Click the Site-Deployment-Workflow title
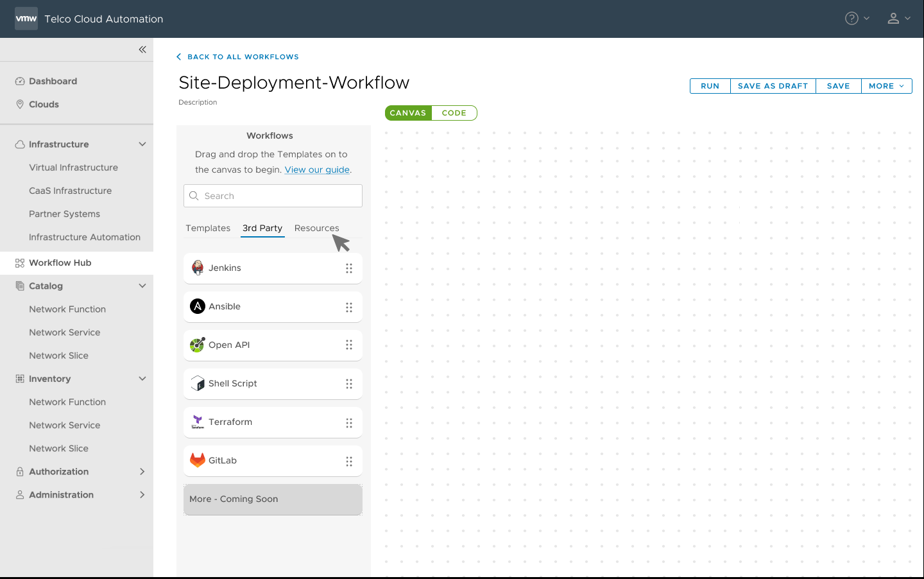 [294, 83]
